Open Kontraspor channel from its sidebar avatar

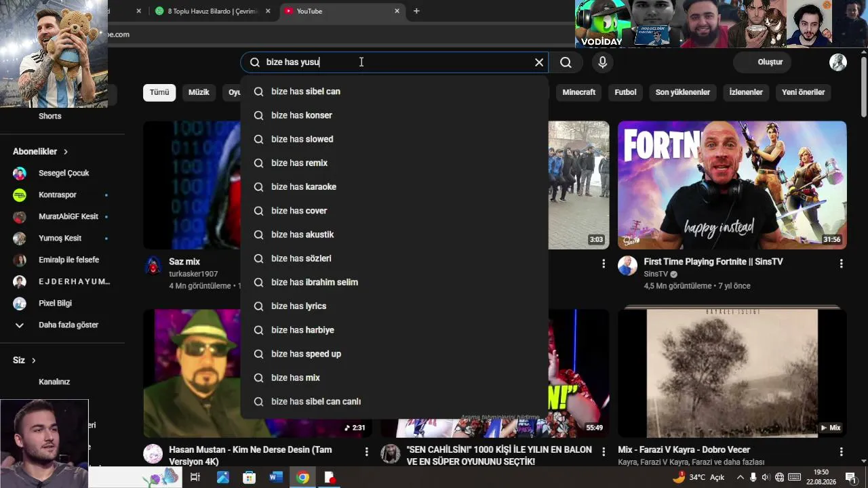20,195
